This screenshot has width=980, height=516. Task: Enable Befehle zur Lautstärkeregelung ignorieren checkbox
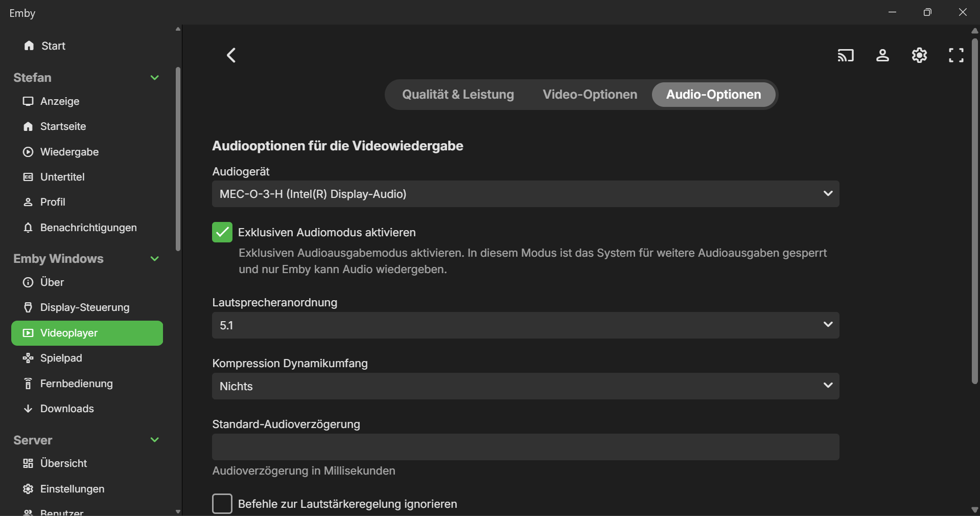tap(222, 504)
